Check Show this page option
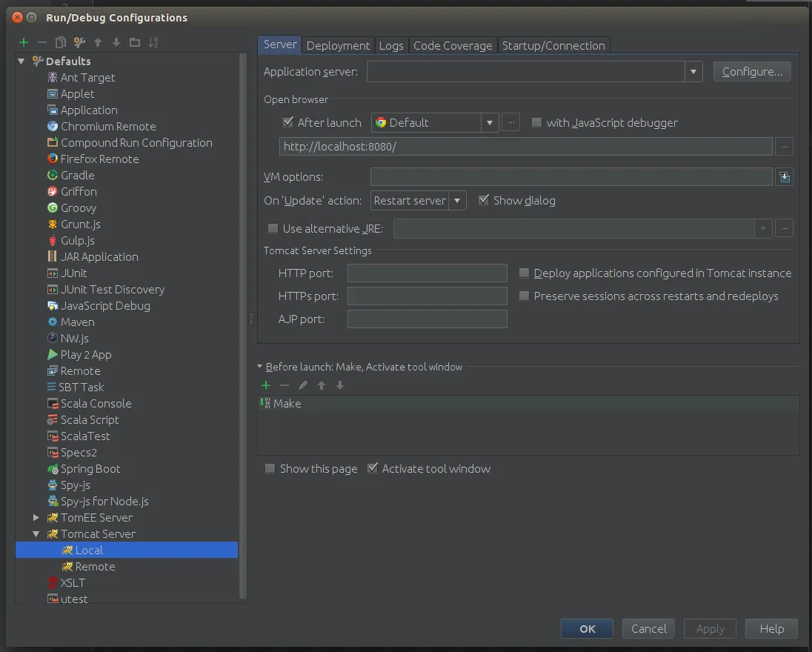The image size is (812, 652). 270,469
